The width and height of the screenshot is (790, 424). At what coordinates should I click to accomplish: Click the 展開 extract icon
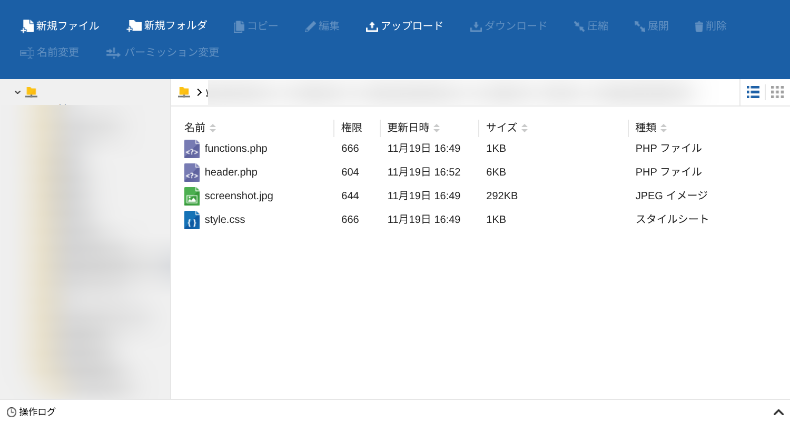click(639, 26)
